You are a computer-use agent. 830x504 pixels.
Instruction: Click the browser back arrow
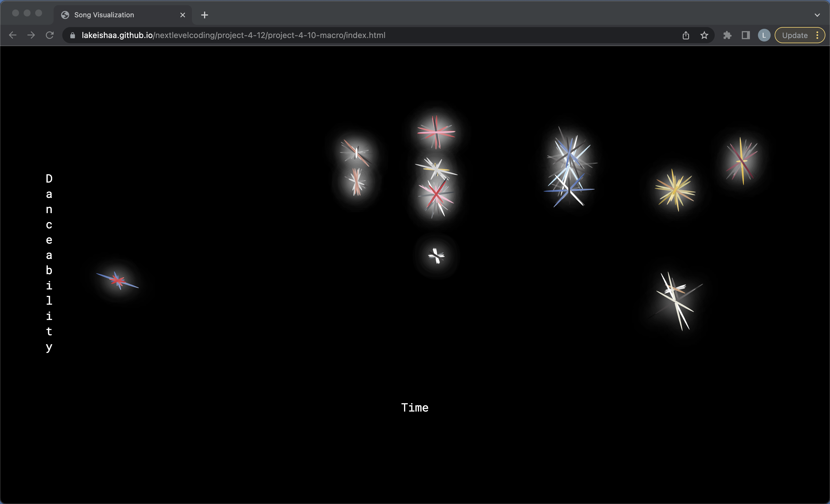pyautogui.click(x=13, y=35)
